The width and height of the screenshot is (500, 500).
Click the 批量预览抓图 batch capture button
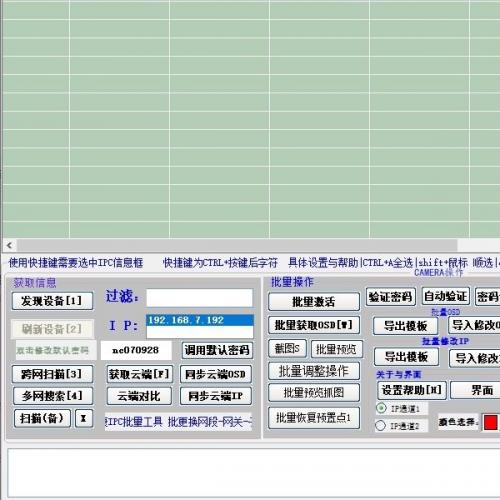point(314,393)
